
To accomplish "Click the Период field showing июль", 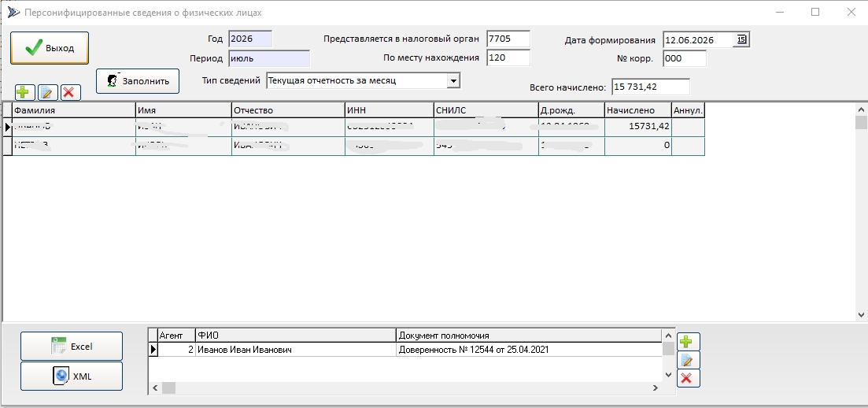I will (x=269, y=58).
